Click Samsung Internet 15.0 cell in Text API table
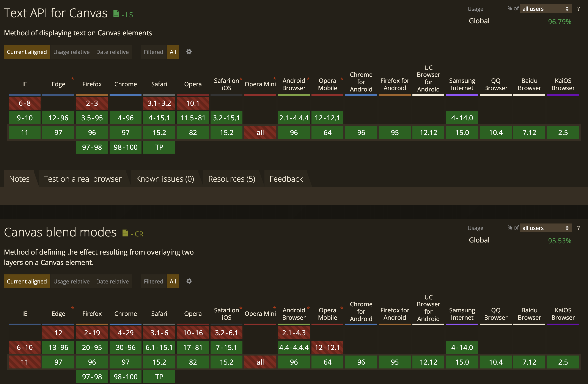The image size is (588, 384). point(462,132)
